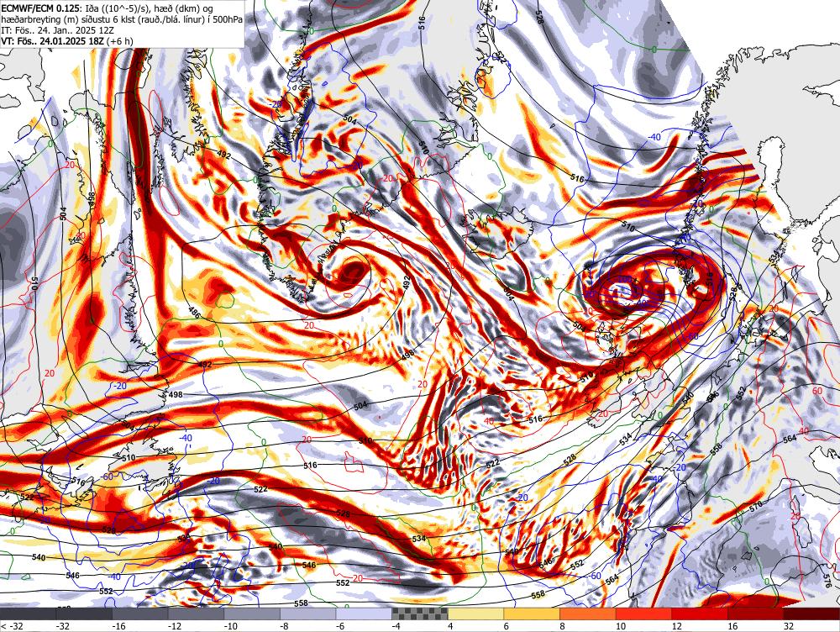Click the red swatch between 12 and 16
This screenshot has height=632, width=840.
pyautogui.click(x=701, y=614)
